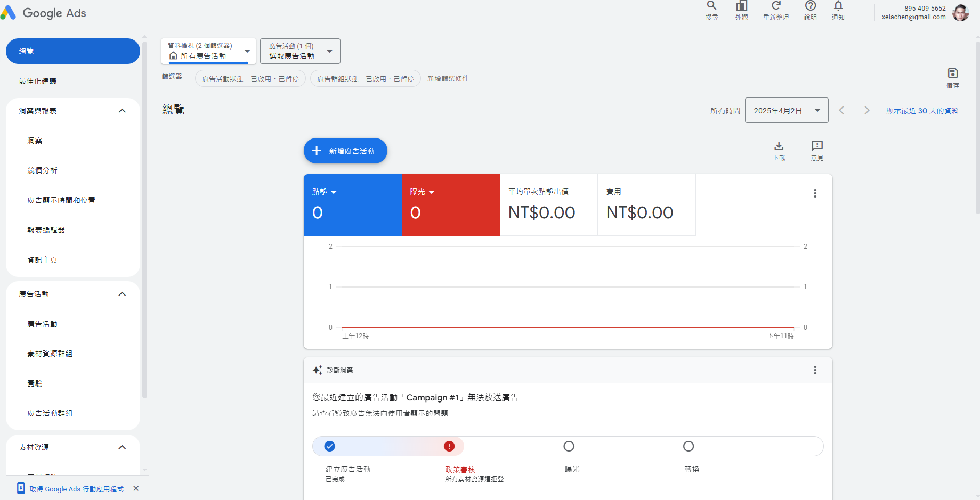Open the date 2025年4月2日 dropdown

787,110
